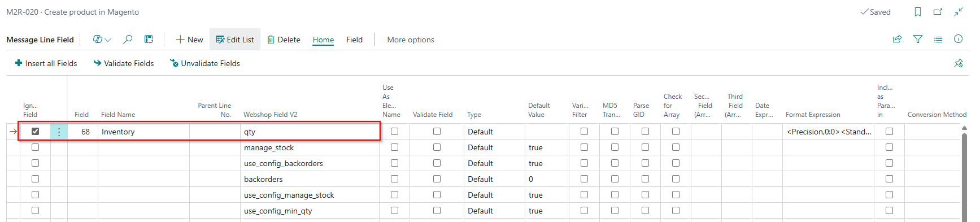Screen dimensions: 980x222
Task: Open Type Default for manage_stock row
Action: click(494, 147)
